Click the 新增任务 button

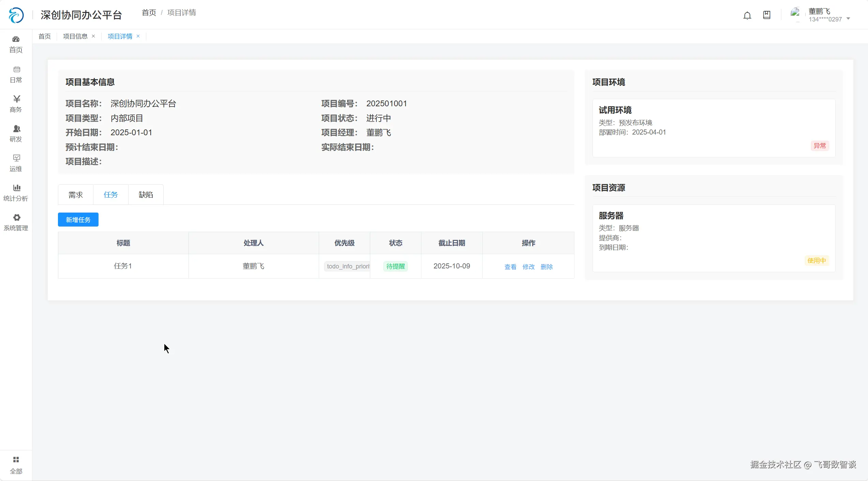78,219
